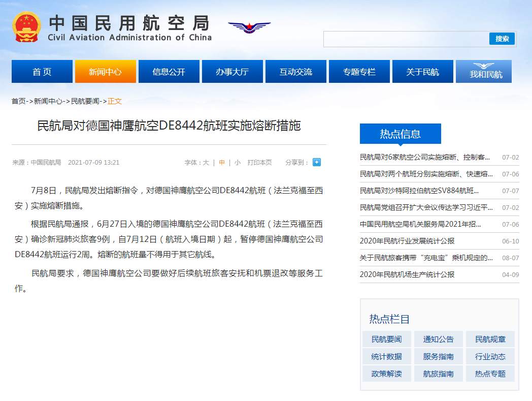Click the blue share plus icon
532x401 pixels.
(x=317, y=162)
